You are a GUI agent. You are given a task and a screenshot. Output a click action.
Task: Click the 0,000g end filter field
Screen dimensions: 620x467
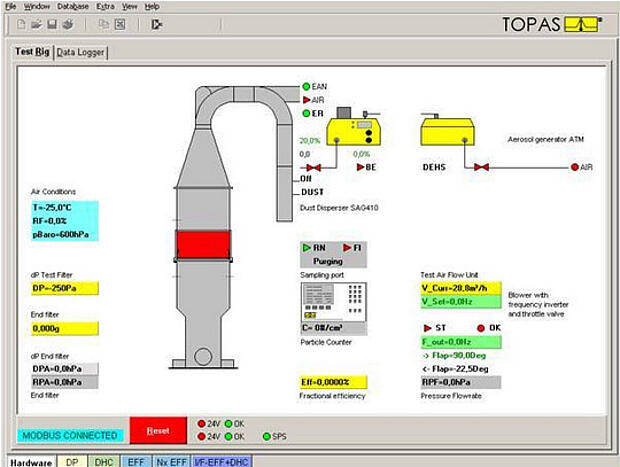[x=65, y=329]
